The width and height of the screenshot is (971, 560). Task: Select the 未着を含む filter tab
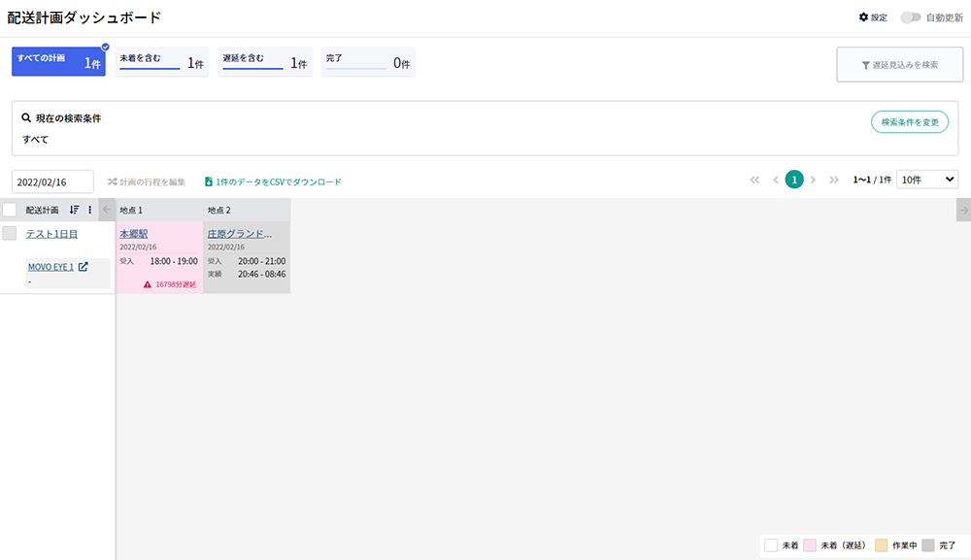[161, 61]
